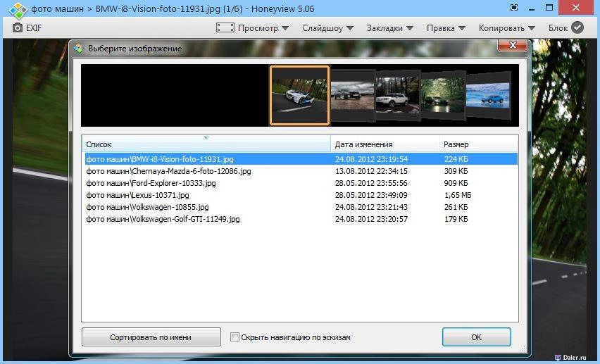Select Volkswagen-Golf-GTI-11249.jpg in the list
Screen dimensions: 600x364
(163, 219)
